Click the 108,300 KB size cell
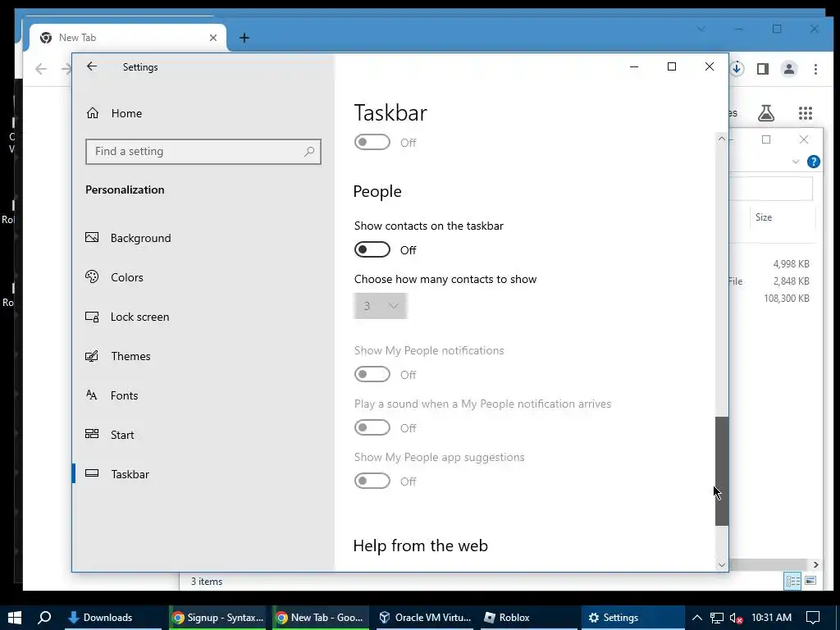 (787, 298)
